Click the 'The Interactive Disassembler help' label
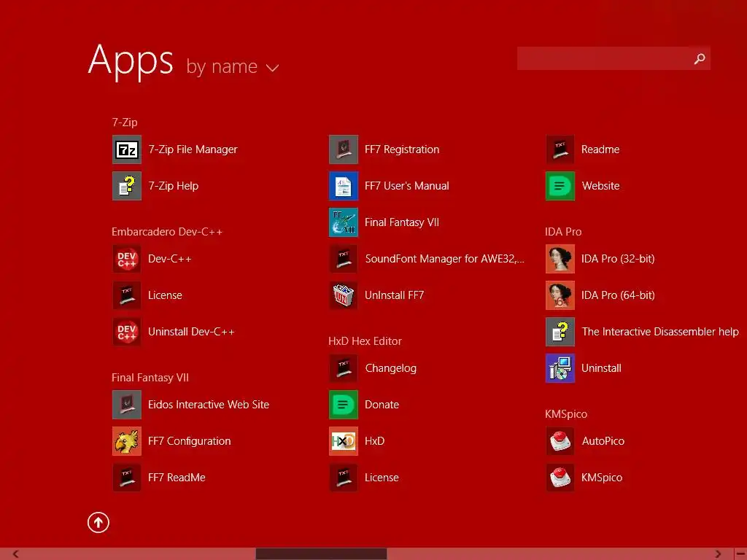Image resolution: width=747 pixels, height=560 pixels. tap(660, 332)
